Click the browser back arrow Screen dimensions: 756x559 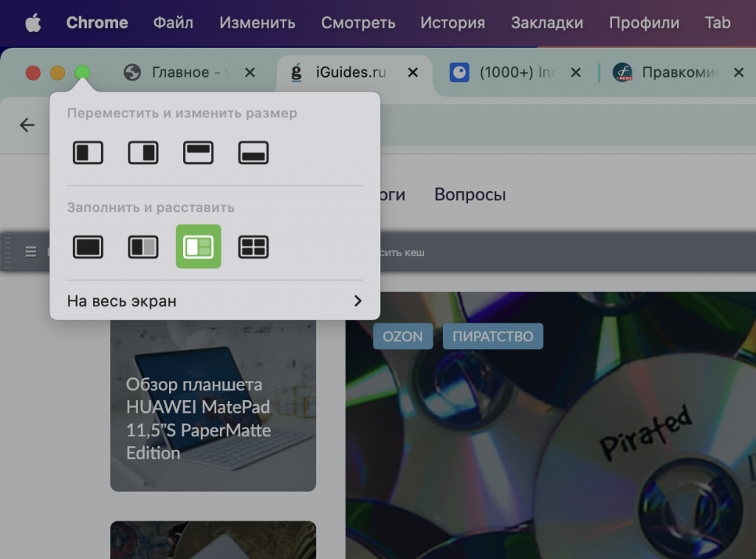click(x=27, y=125)
